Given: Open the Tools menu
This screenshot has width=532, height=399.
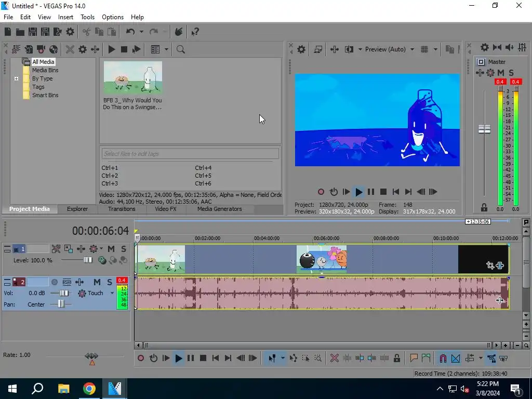Looking at the screenshot, I should pos(87,17).
